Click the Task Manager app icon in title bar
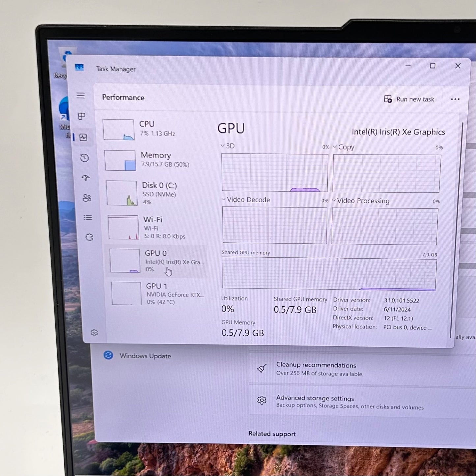476x476 pixels. (x=79, y=68)
